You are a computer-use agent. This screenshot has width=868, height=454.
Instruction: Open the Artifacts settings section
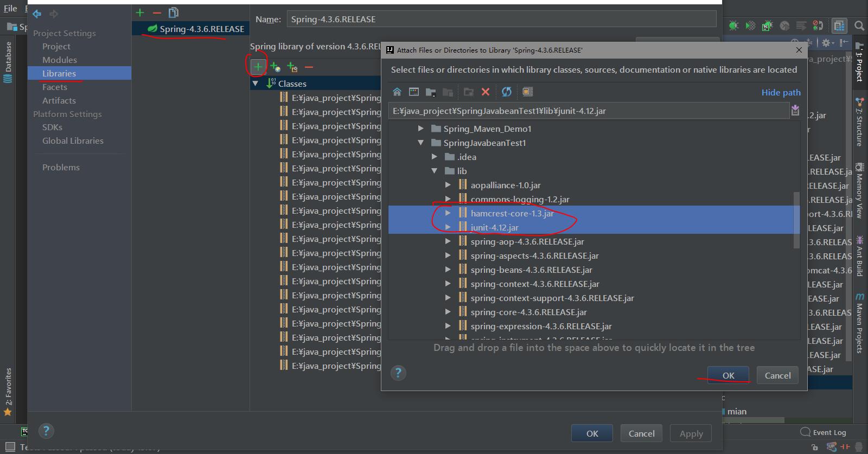tap(59, 100)
